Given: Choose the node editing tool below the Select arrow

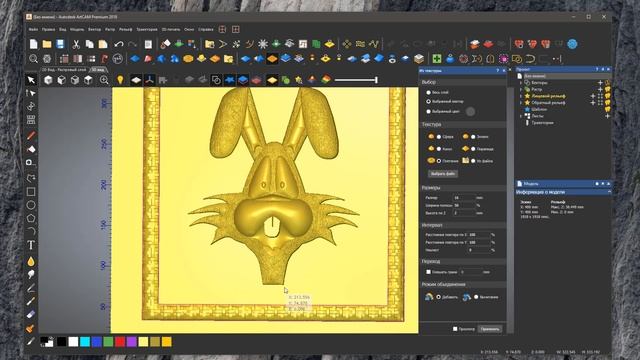Looking at the screenshot, I should (x=31, y=93).
